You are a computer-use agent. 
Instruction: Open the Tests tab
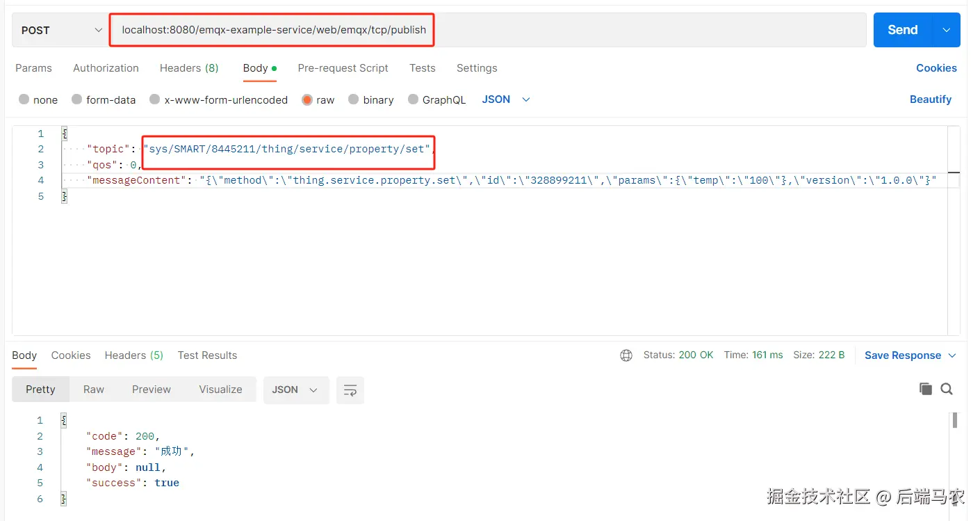pyautogui.click(x=422, y=68)
